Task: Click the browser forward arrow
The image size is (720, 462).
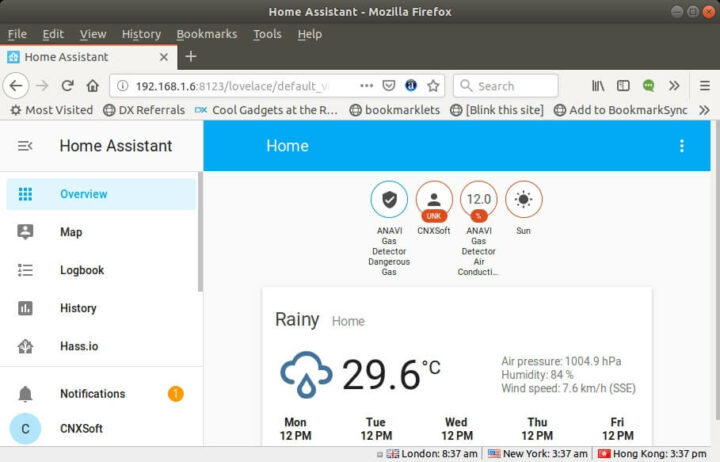Action: 42,86
